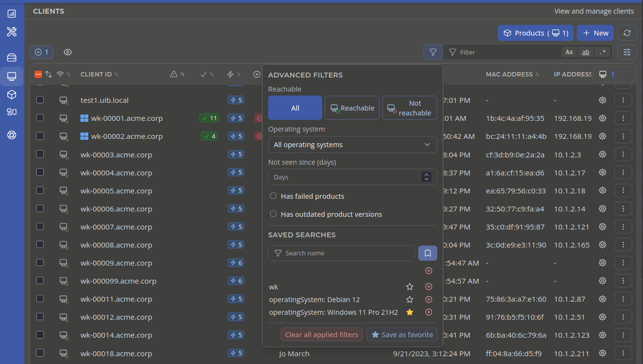Click 'Save as favorite' button
This screenshot has width=643, height=364.
pos(402,334)
